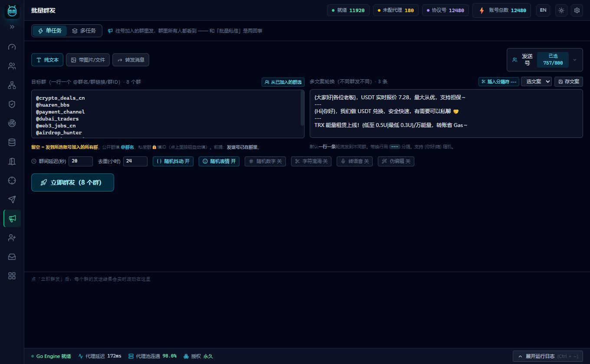
Task: Open settings gear icon in header
Action: click(577, 10)
